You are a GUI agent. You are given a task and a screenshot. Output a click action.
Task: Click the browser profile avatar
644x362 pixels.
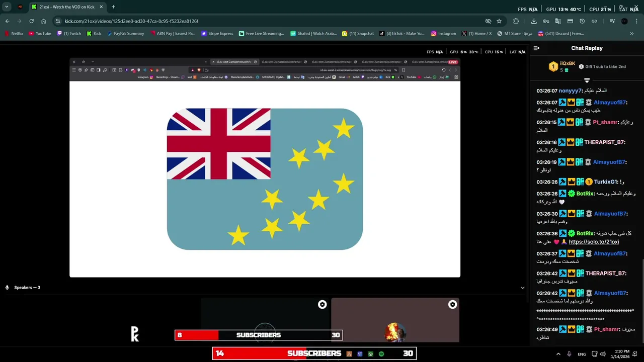[x=624, y=21]
